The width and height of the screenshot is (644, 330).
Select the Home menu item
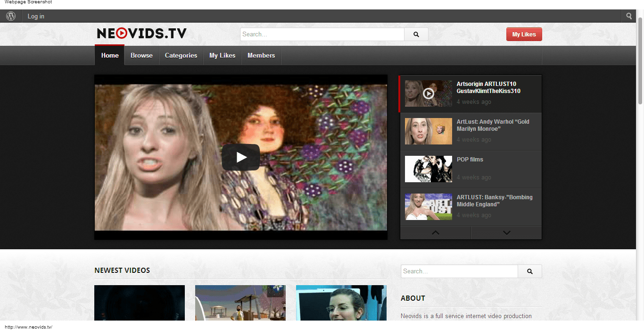[x=110, y=55]
